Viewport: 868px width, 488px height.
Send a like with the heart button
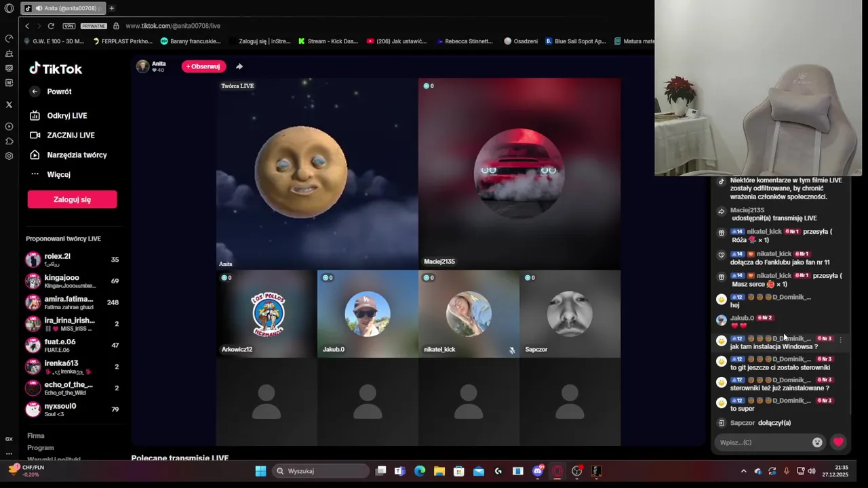point(838,443)
